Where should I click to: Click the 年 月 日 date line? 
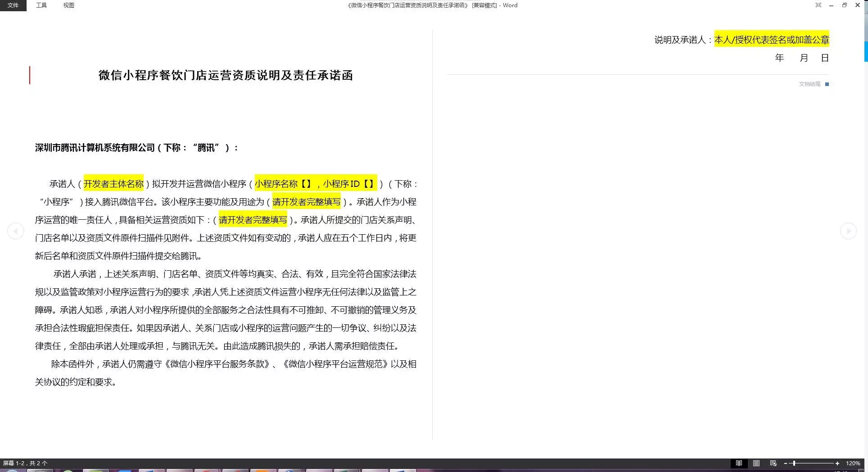pyautogui.click(x=802, y=58)
